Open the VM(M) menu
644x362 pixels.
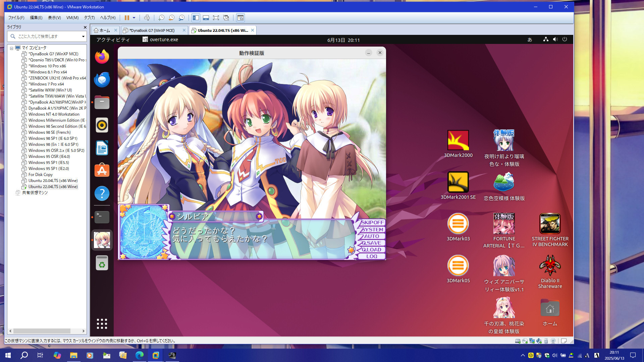pyautogui.click(x=72, y=18)
